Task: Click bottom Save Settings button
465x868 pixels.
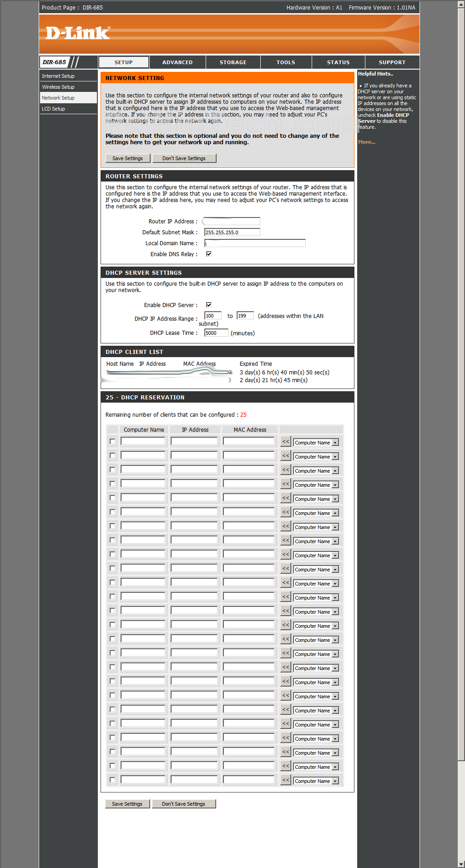Action: click(x=127, y=804)
